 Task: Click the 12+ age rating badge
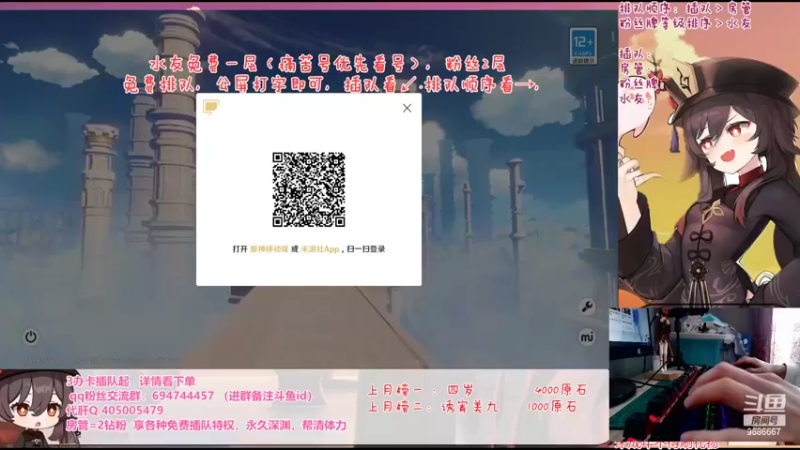(583, 46)
